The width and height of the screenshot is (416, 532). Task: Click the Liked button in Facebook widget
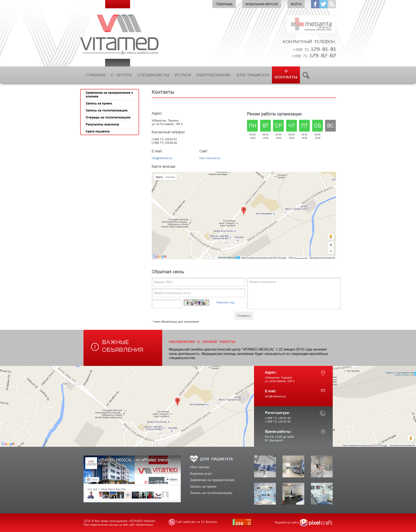pyautogui.click(x=92, y=479)
